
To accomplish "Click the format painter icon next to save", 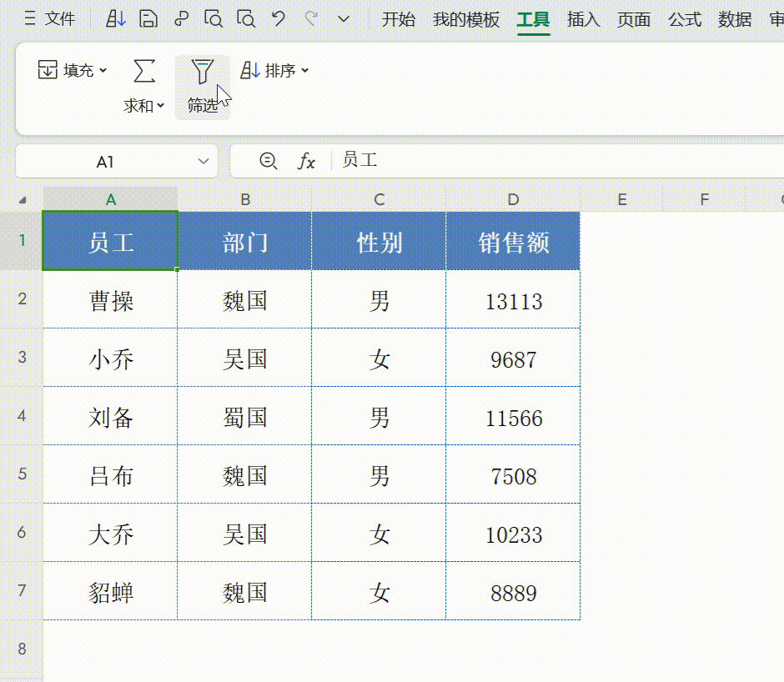I will (x=181, y=19).
